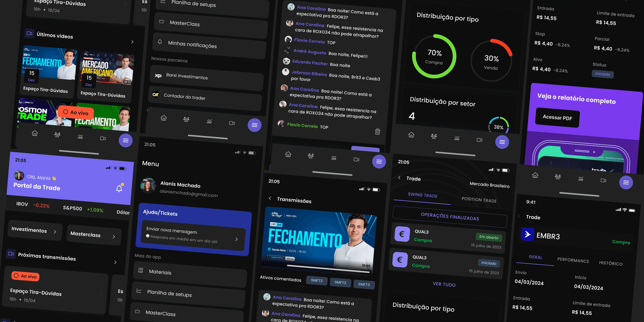The image size is (644, 322).
Task: Click camera icon beside Últimos vídeos
Action: click(29, 33)
